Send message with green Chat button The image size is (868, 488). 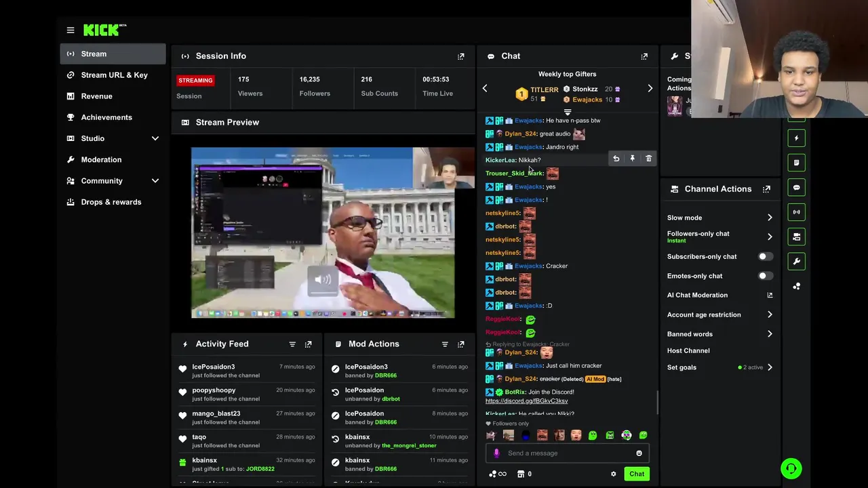pyautogui.click(x=637, y=474)
